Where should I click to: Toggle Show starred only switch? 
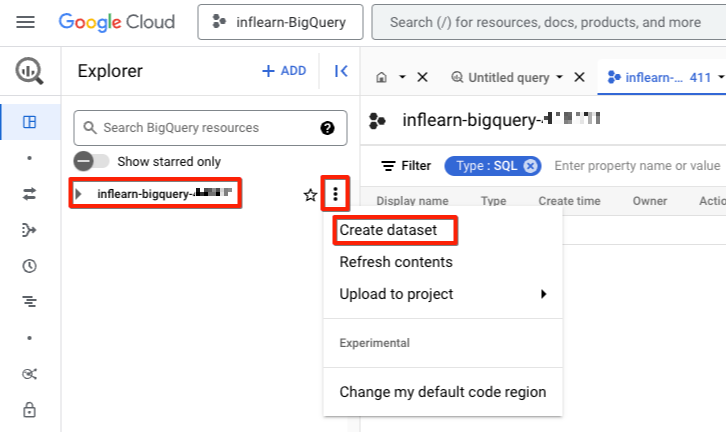(x=91, y=161)
